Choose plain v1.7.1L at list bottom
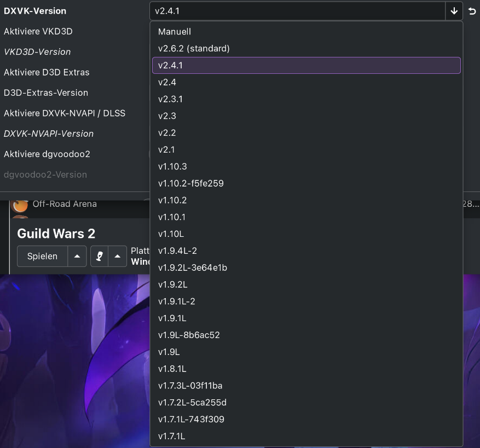480x448 pixels. tap(306, 436)
